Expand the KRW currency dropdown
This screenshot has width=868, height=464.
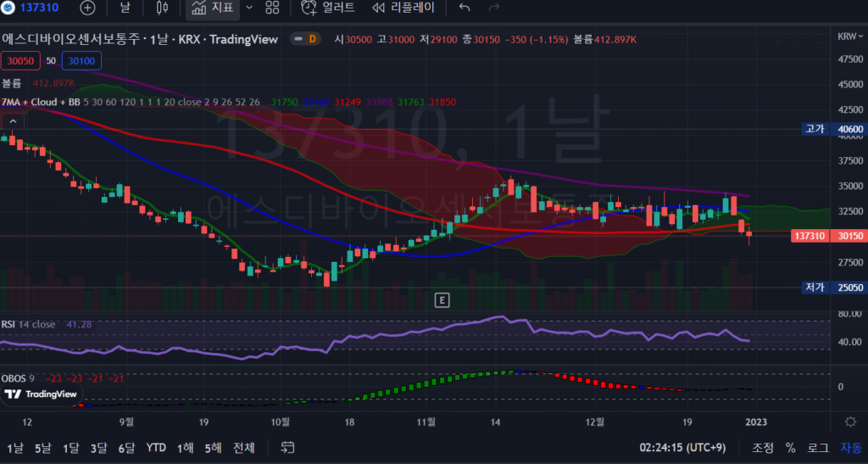pyautogui.click(x=847, y=36)
